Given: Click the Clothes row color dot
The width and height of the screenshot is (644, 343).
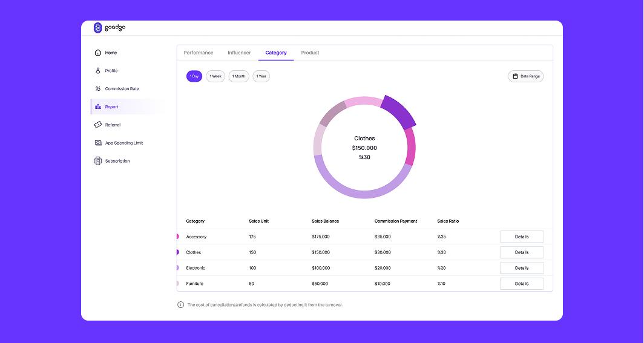Looking at the screenshot, I should pyautogui.click(x=177, y=252).
